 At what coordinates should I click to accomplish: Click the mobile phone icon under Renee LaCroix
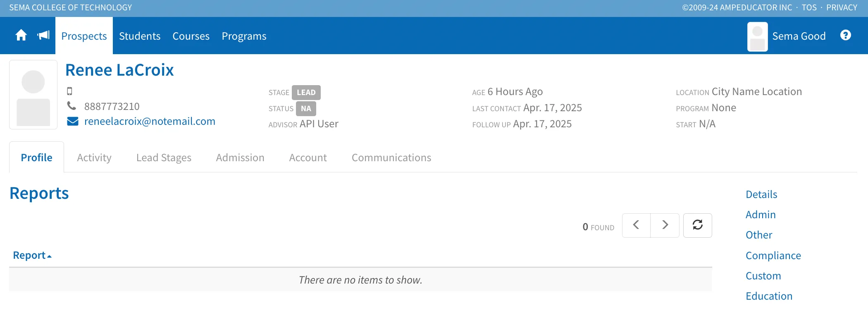pyautogui.click(x=69, y=91)
